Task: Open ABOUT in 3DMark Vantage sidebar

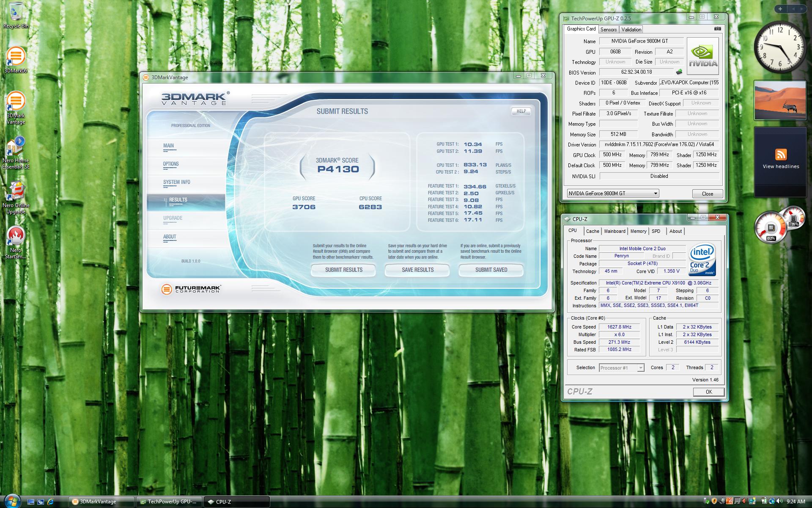Action: (186, 238)
